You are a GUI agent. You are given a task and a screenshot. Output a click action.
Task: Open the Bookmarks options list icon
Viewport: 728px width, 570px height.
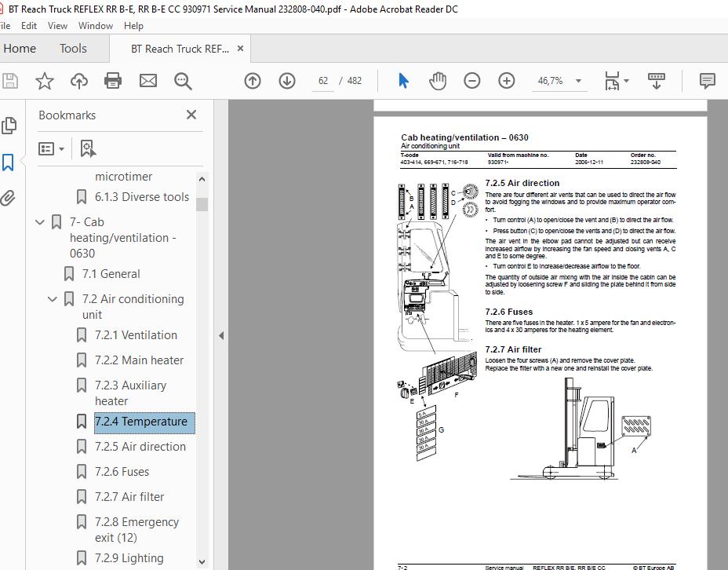point(46,148)
